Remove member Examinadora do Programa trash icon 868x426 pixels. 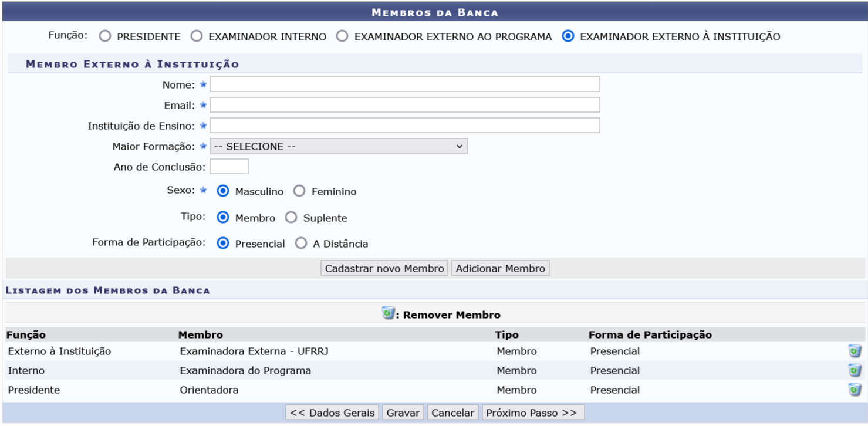tap(855, 371)
